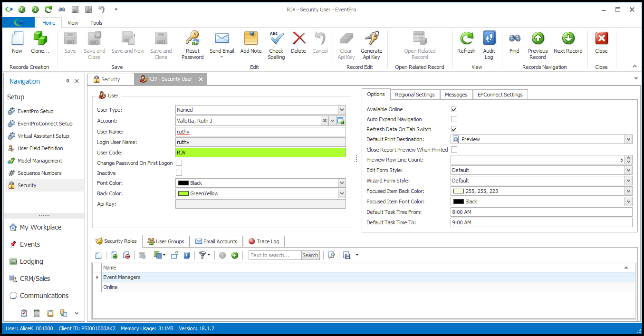This screenshot has width=644, height=336.
Task: Expand more navigation buttons chevron
Action: pos(77,313)
